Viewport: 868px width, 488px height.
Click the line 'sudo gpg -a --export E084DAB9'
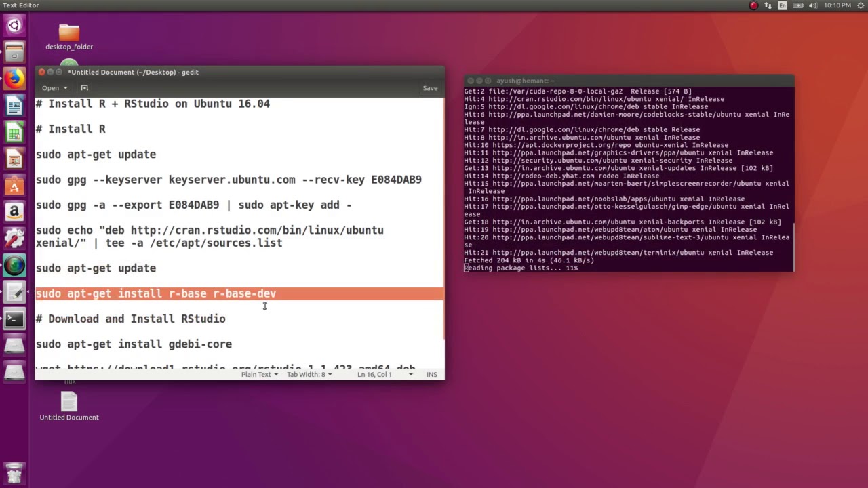pos(193,205)
